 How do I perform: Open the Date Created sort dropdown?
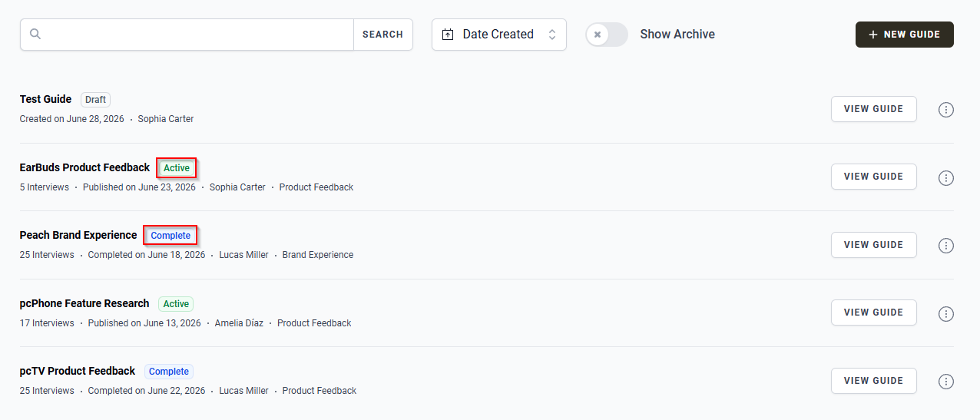[x=499, y=35]
